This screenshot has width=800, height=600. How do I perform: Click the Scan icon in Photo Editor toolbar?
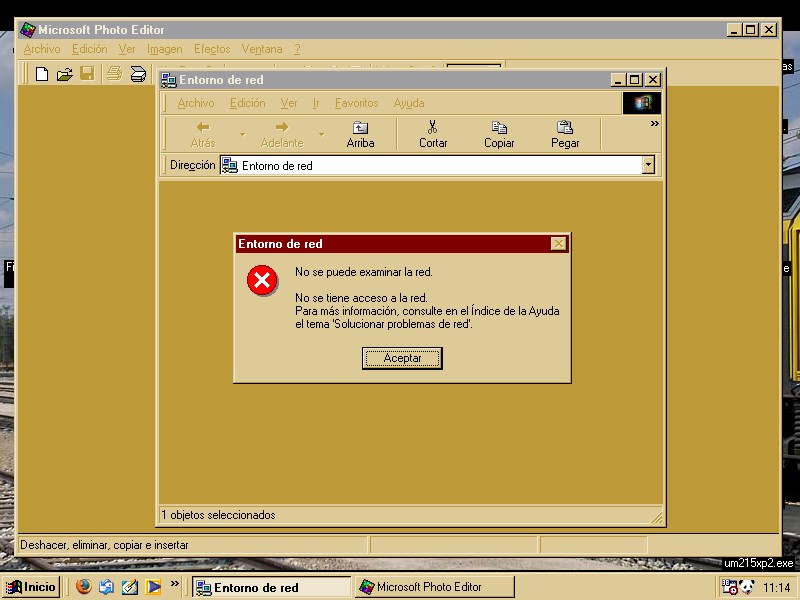[138, 74]
